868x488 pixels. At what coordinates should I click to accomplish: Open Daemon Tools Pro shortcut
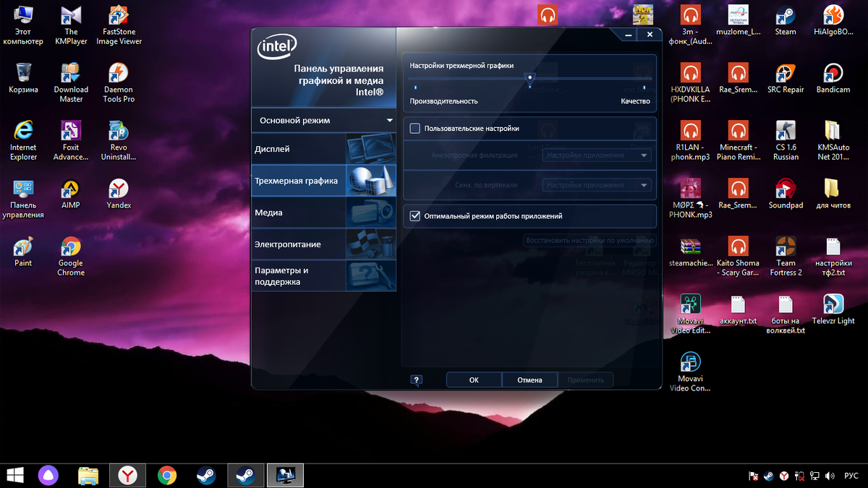[119, 82]
